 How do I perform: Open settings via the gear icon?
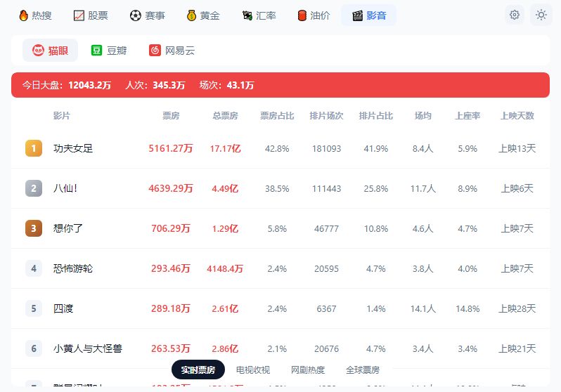515,15
